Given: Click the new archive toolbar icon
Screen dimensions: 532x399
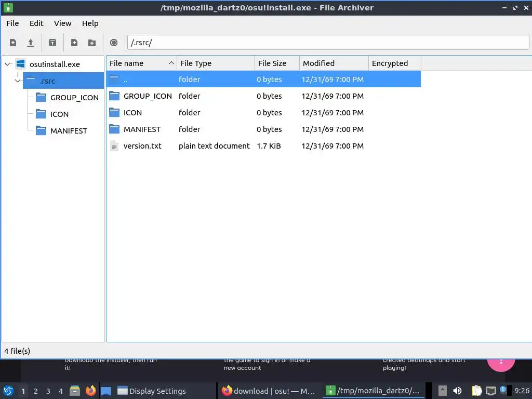Looking at the screenshot, I should coord(13,43).
